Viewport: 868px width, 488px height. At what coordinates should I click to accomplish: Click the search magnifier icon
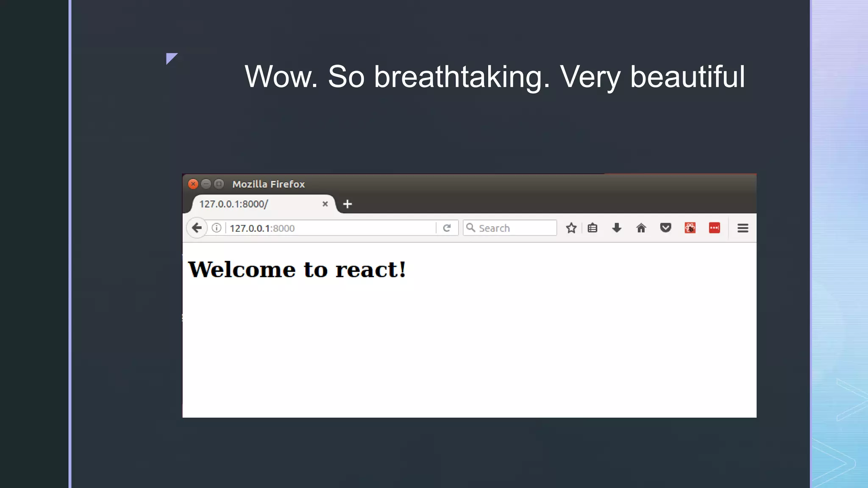click(x=470, y=228)
